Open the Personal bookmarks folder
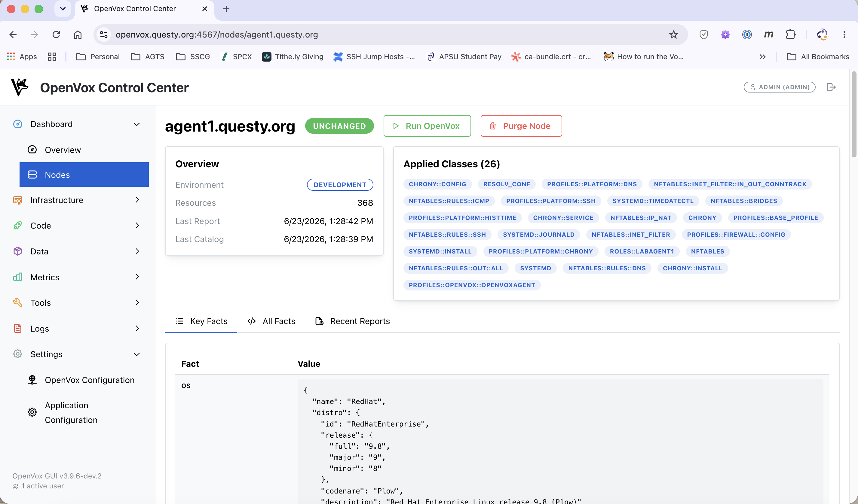Image resolution: width=858 pixels, height=504 pixels. coord(98,56)
